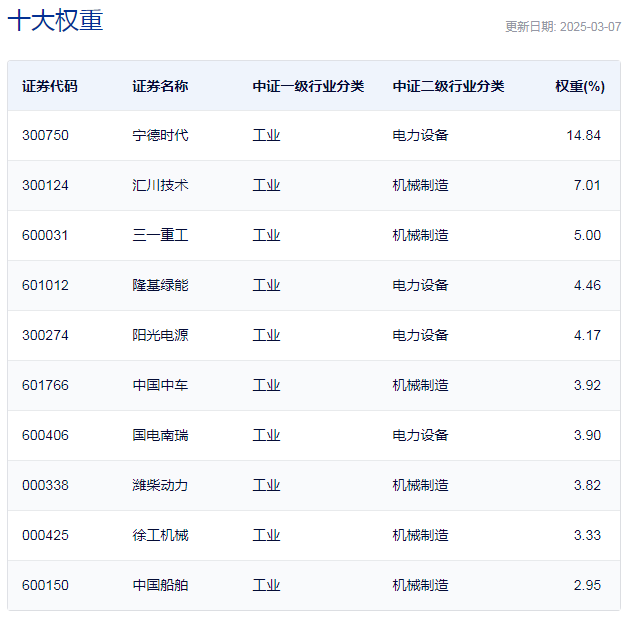627x617 pixels.
Task: Click 工业 in the 中国中车 row
Action: (266, 385)
